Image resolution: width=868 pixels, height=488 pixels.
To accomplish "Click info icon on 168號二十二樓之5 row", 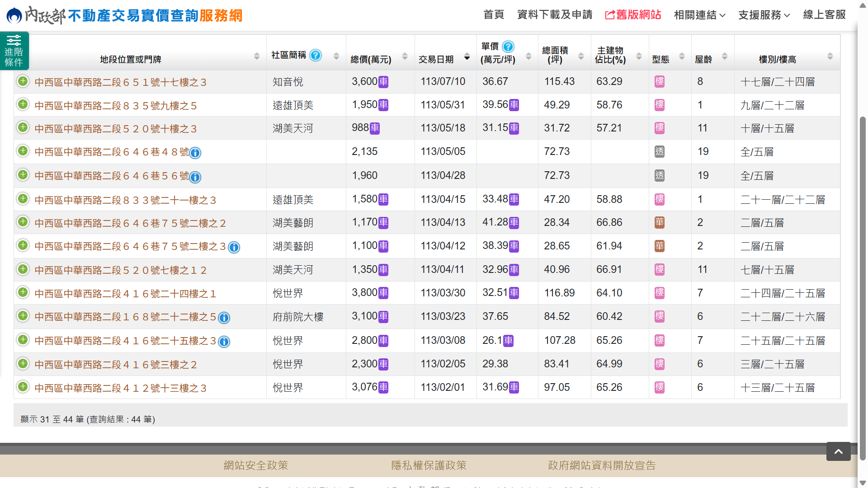I will (x=224, y=318).
